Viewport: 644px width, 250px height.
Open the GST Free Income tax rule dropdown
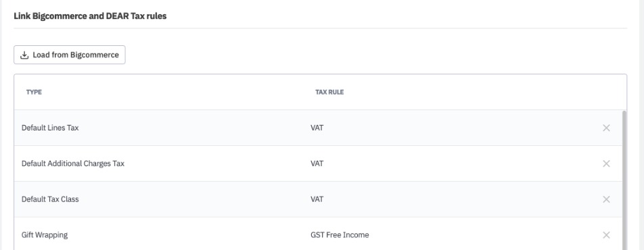[x=340, y=235]
